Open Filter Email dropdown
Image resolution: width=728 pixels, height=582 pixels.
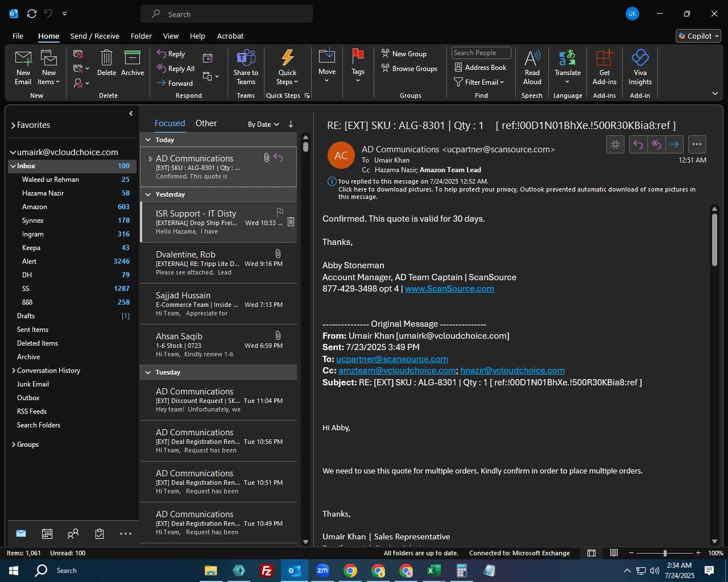(479, 82)
